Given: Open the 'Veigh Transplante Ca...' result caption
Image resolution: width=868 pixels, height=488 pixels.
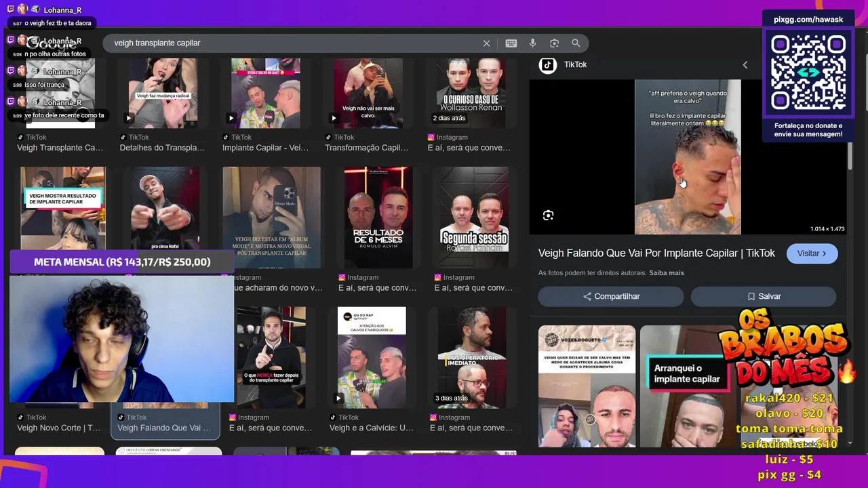Looking at the screenshot, I should (x=60, y=148).
